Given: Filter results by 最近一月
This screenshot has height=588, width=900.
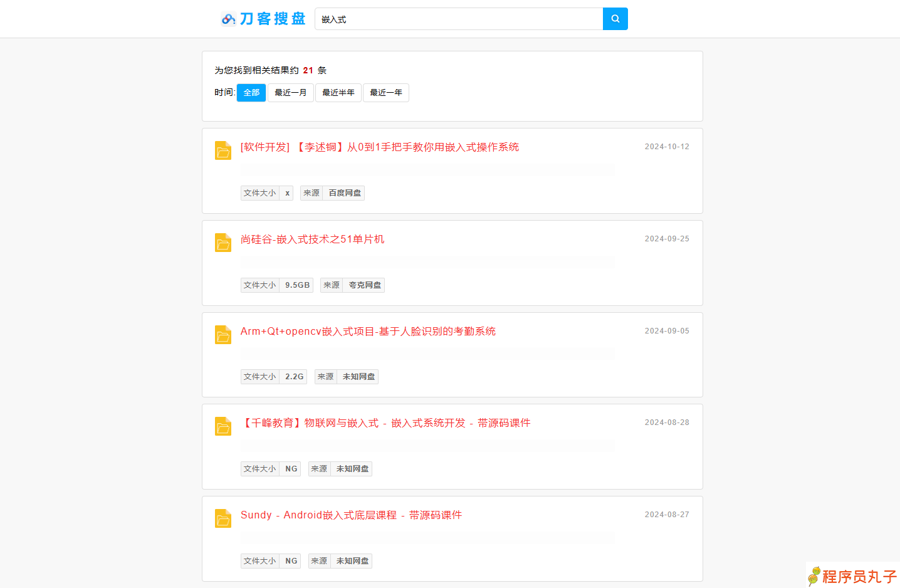Looking at the screenshot, I should click(x=291, y=93).
